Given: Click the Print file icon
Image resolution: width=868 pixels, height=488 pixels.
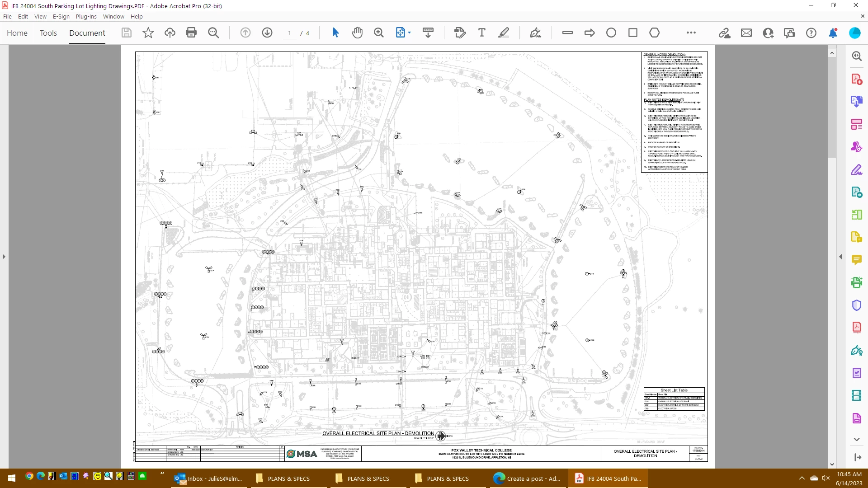Looking at the screenshot, I should pyautogui.click(x=191, y=33).
